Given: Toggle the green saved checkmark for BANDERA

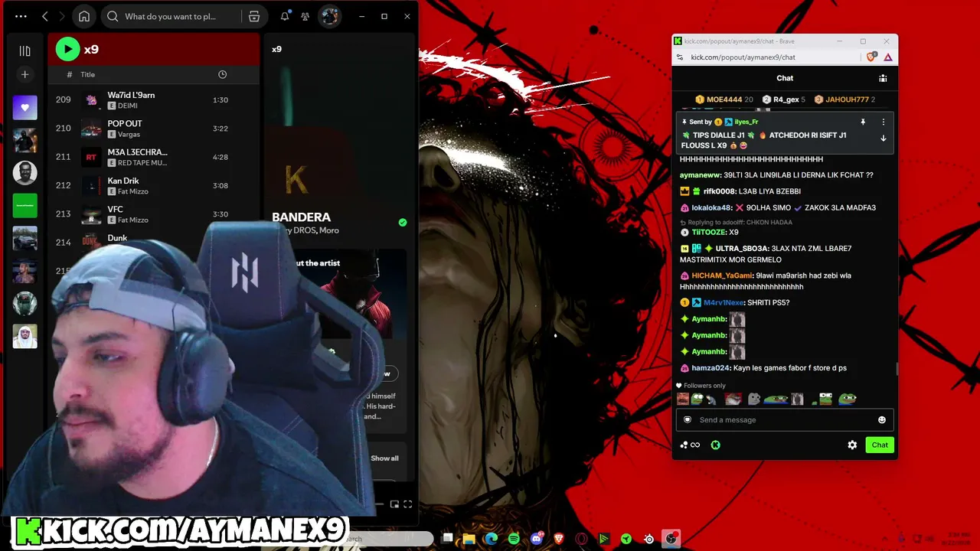Looking at the screenshot, I should click(403, 223).
